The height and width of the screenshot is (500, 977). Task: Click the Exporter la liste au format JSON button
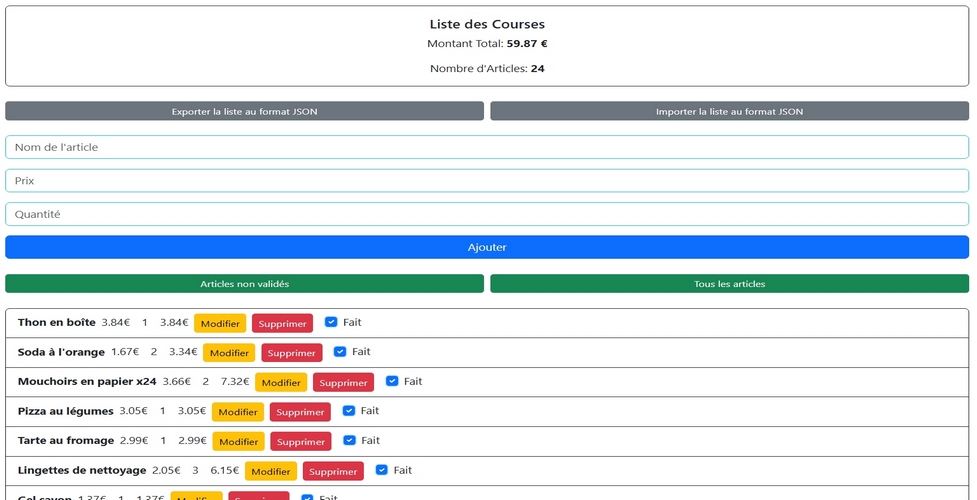click(244, 112)
